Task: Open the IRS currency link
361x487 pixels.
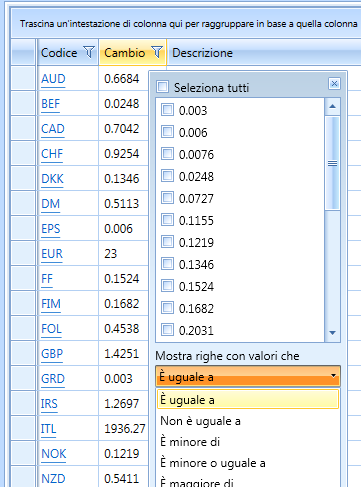Action: point(49,404)
